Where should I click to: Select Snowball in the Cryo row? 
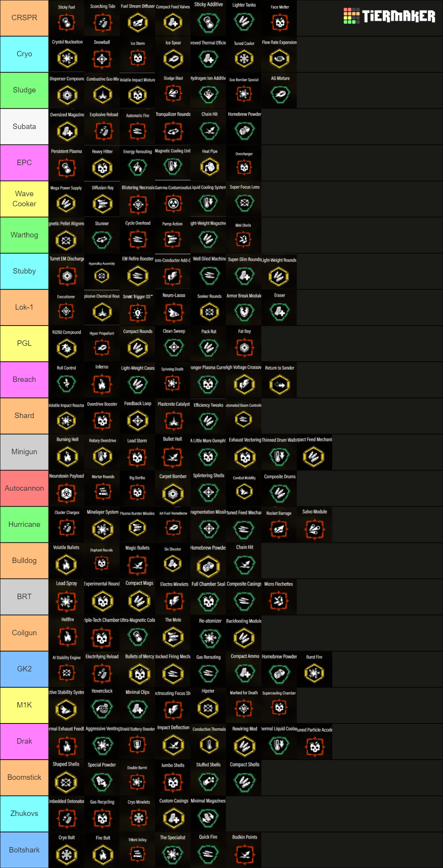coord(102,58)
